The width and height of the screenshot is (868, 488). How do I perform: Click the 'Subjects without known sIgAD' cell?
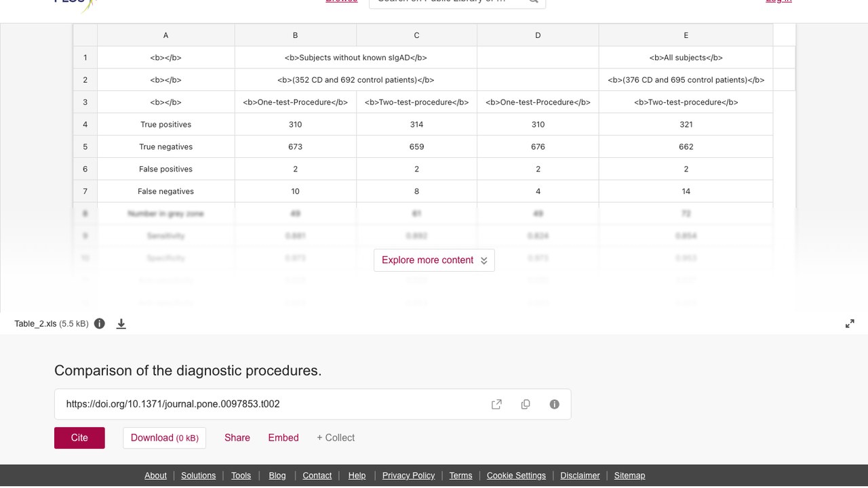tap(356, 58)
